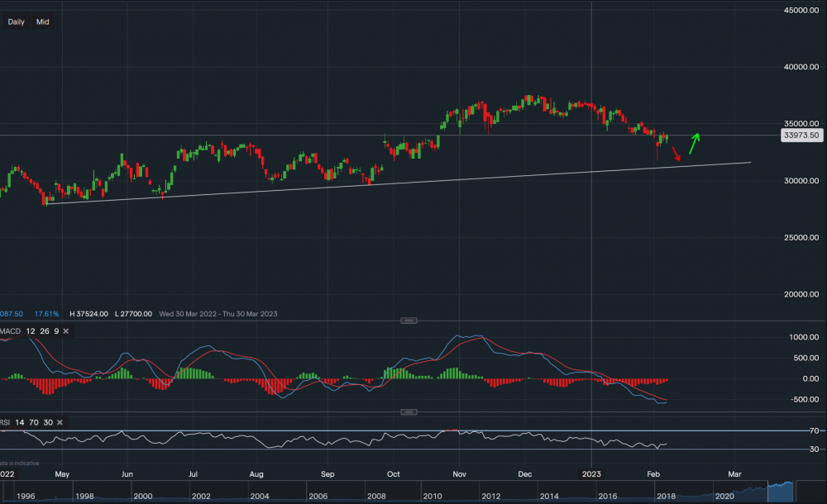Viewport: 827px width, 504px height.
Task: Select the MACD fast period value 12
Action: [30, 330]
